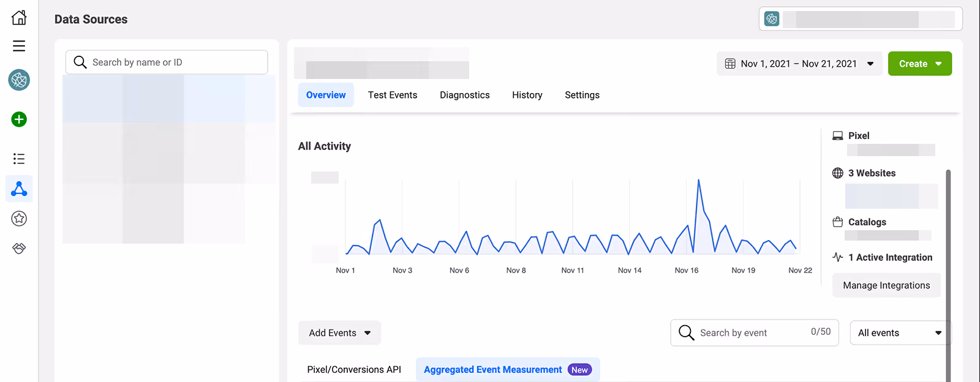
Task: Open the Diagnostics tab
Action: tap(465, 95)
